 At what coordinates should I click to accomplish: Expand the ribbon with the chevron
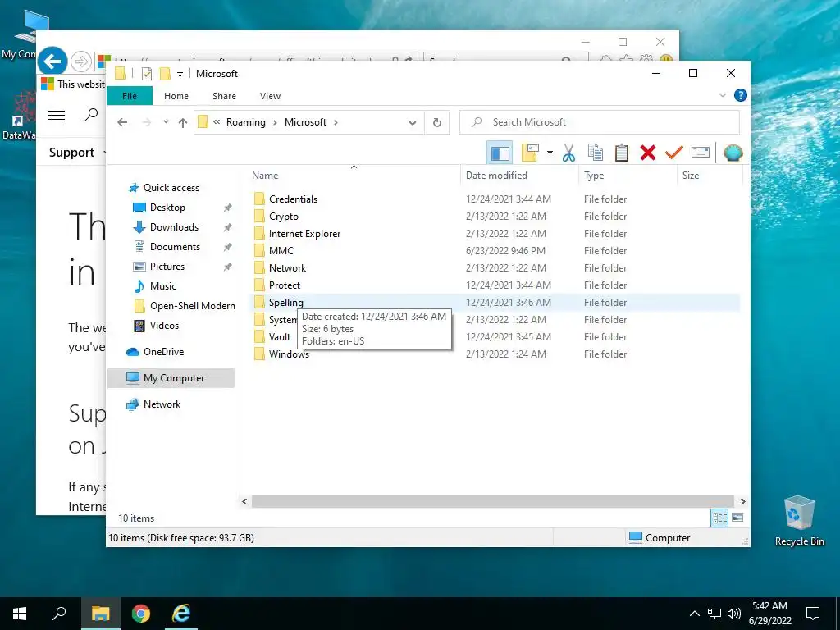tap(722, 95)
